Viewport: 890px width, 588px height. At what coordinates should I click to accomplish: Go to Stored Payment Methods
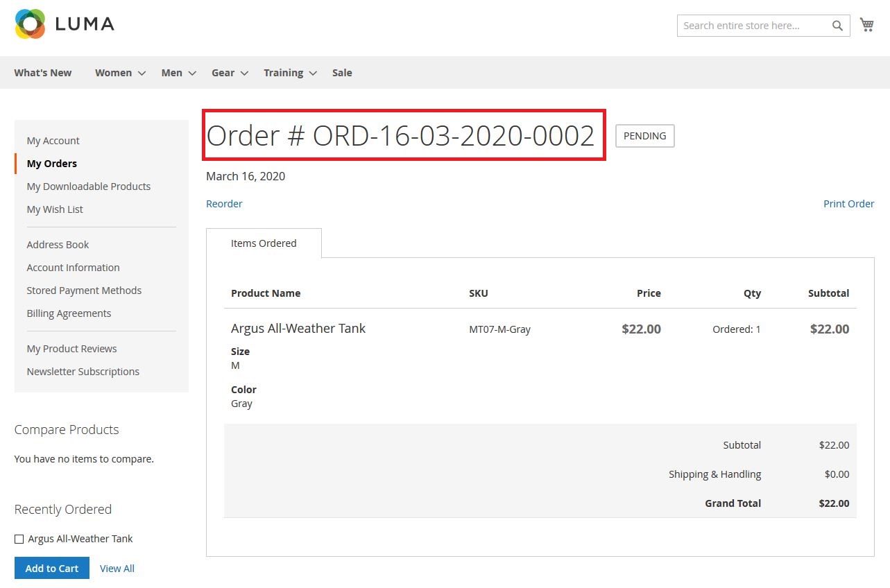84,290
